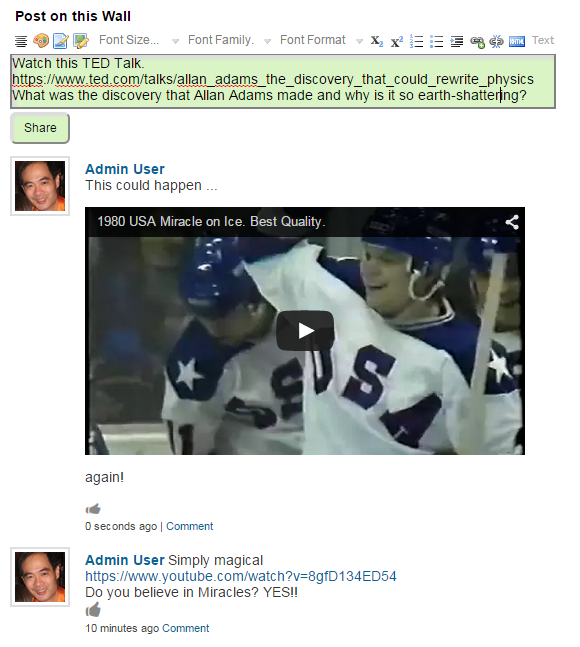Viewport: 580px width, 647px height.
Task: Toggle the HTML source view icon
Action: click(x=516, y=41)
